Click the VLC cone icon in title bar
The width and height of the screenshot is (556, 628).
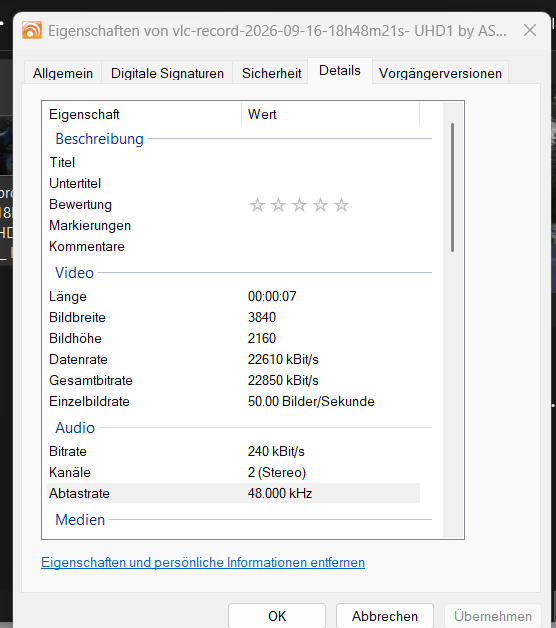[32, 30]
